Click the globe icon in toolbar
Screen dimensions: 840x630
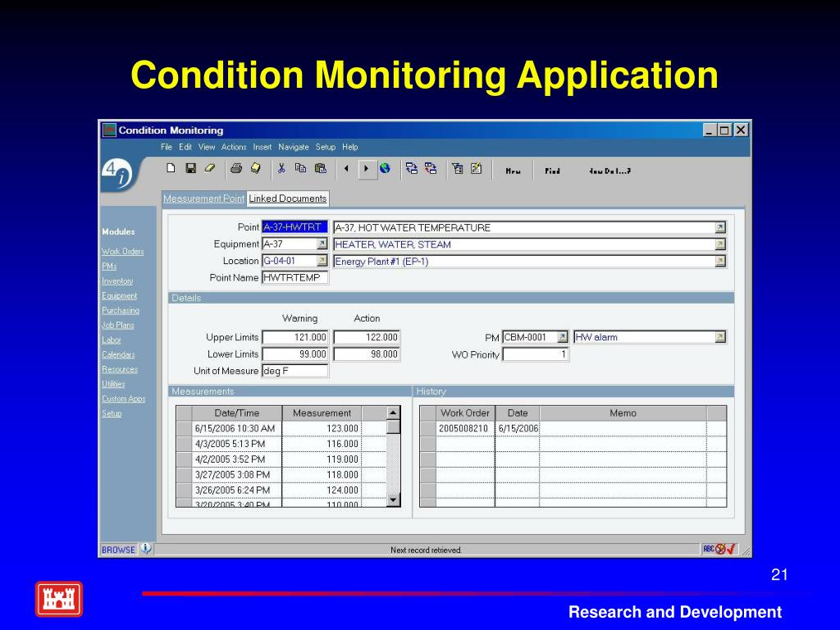click(385, 169)
